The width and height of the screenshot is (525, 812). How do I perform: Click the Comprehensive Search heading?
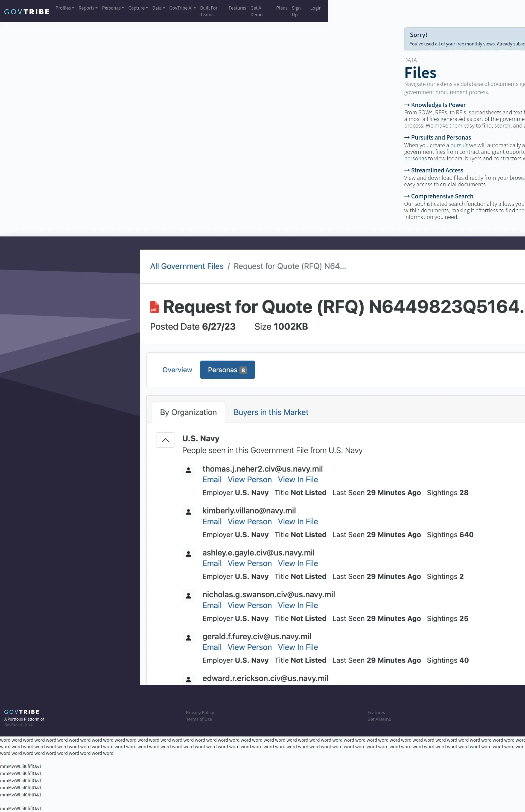(439, 196)
